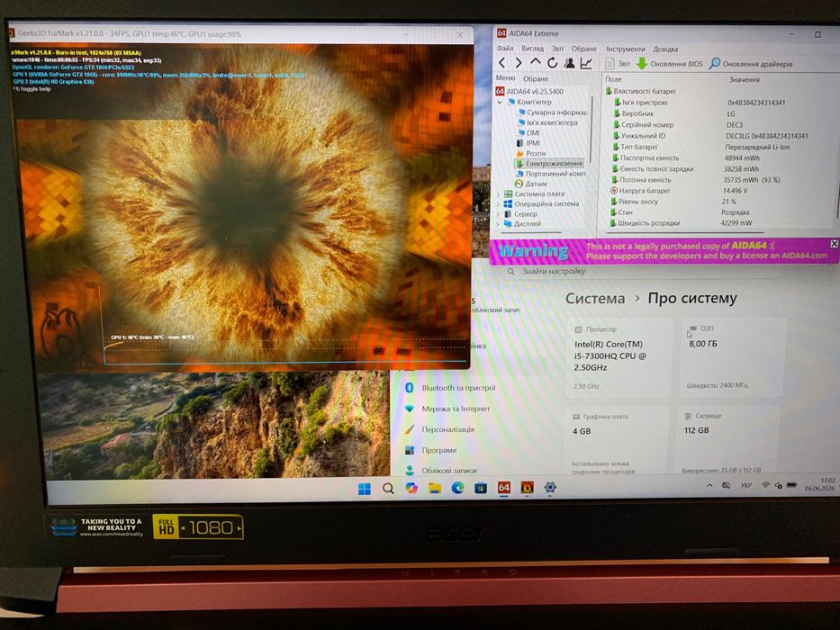Click the Процесор info card
Screen dimensions: 840x630
619,356
